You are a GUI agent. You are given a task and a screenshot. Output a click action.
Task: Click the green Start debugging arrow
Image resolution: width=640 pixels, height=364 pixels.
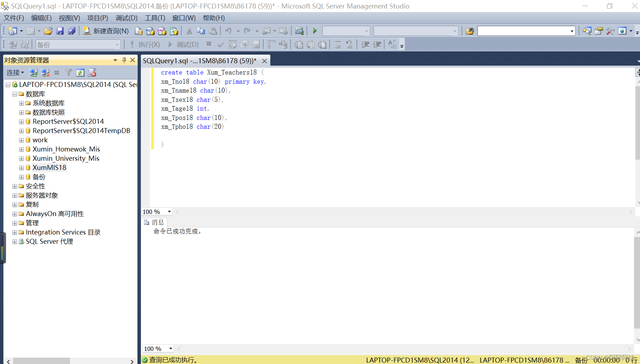pyautogui.click(x=315, y=31)
